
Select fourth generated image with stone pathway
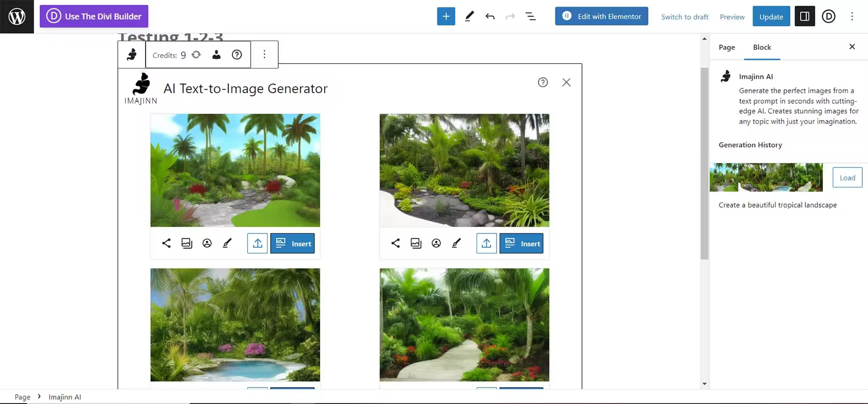pyautogui.click(x=464, y=325)
